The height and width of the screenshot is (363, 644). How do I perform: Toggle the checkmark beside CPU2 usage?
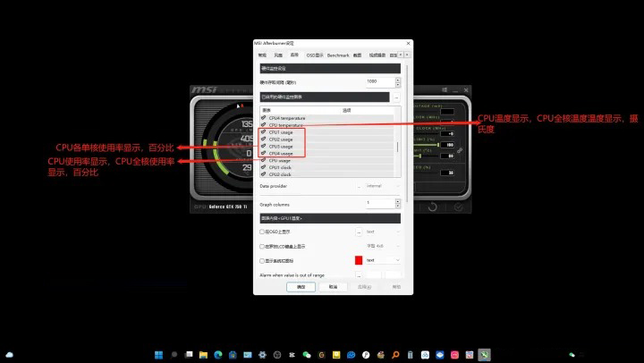pyautogui.click(x=263, y=139)
